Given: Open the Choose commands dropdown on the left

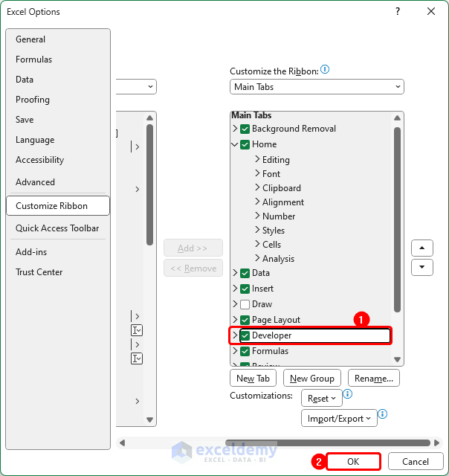Looking at the screenshot, I should point(136,87).
